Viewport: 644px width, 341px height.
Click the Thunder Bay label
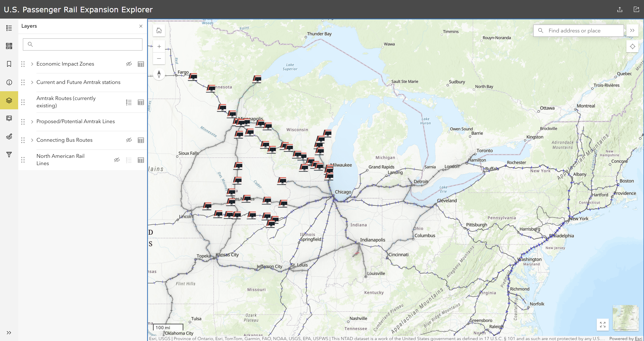pos(319,34)
